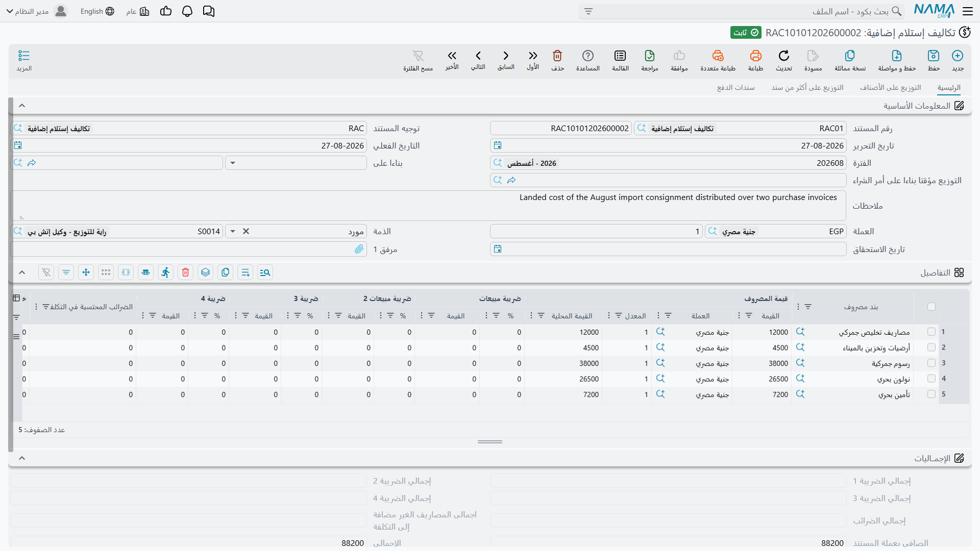Open المزيد (More) menu icon
Screen dimensions: 980x551
click(x=24, y=56)
